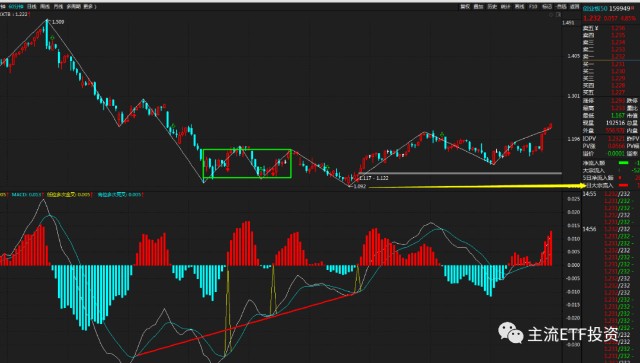Click the 净流入额 net inflow row
Screen dimensions: 640x363
611,163
